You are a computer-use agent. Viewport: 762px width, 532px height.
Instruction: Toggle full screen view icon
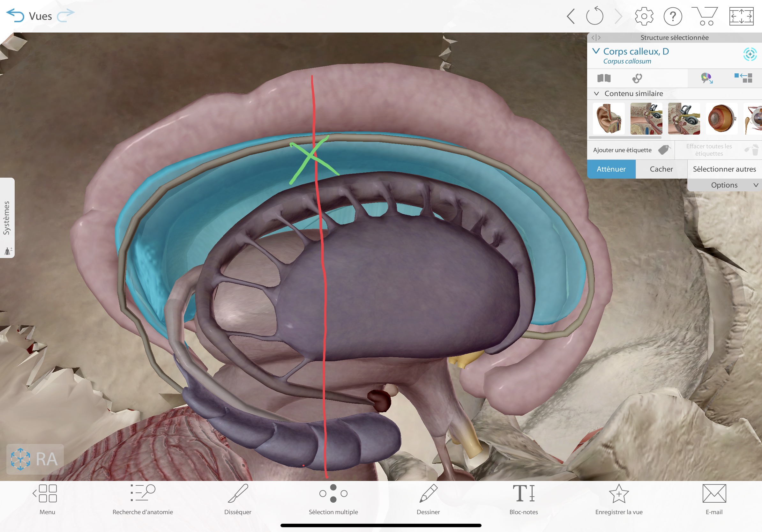pos(741,16)
